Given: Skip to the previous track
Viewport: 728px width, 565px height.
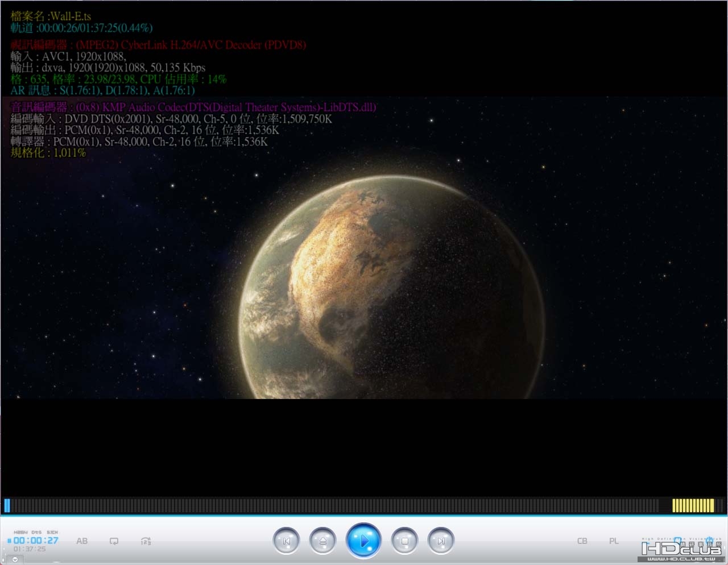Looking at the screenshot, I should [286, 541].
